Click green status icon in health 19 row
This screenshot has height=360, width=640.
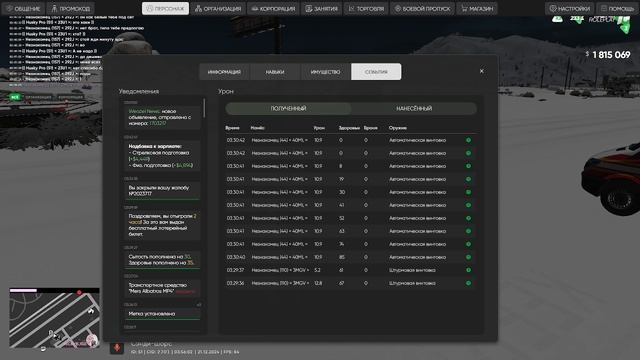coord(469,179)
